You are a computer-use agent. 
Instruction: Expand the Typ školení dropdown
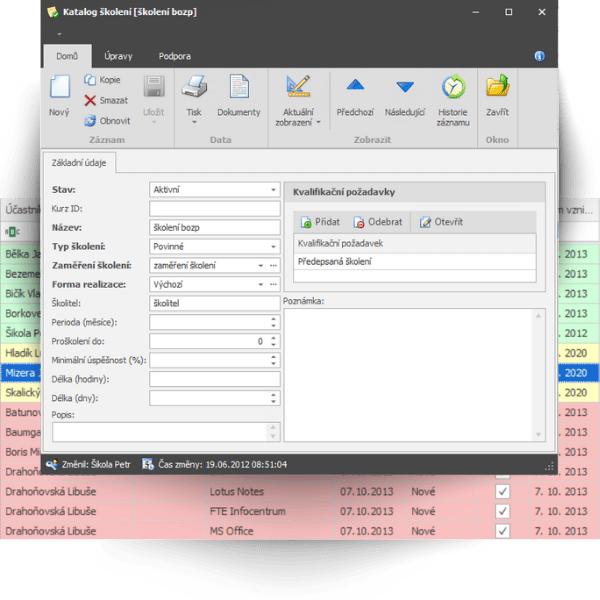tap(273, 246)
